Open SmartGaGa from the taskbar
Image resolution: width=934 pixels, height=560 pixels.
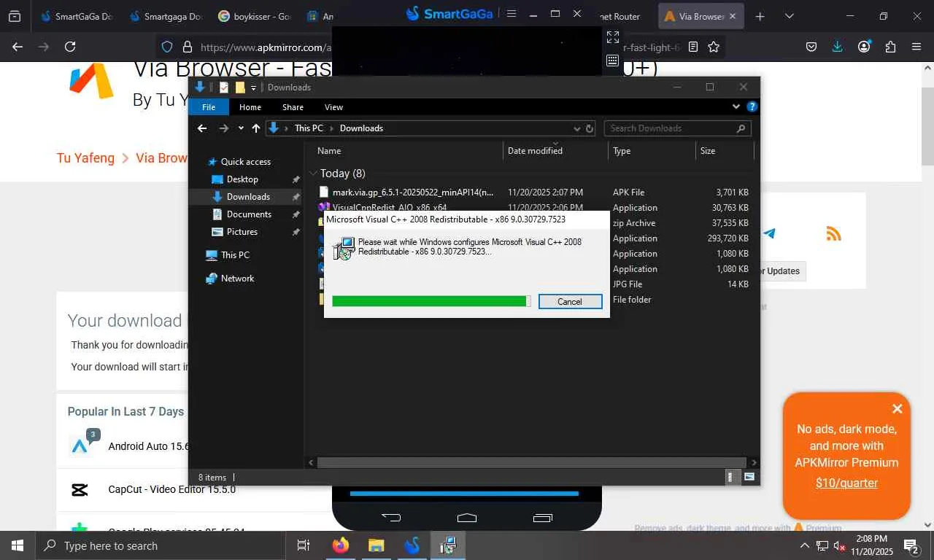[x=412, y=545]
